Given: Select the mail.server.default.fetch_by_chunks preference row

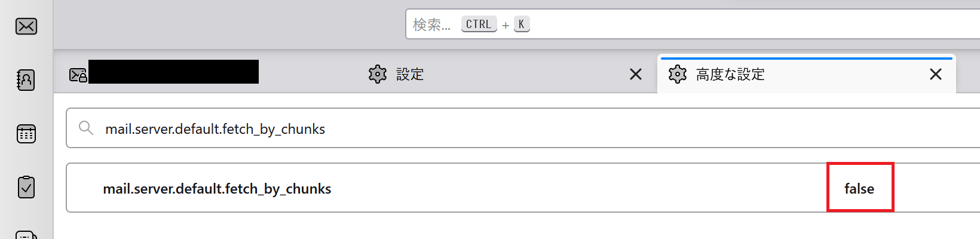Looking at the screenshot, I should coord(523,188).
